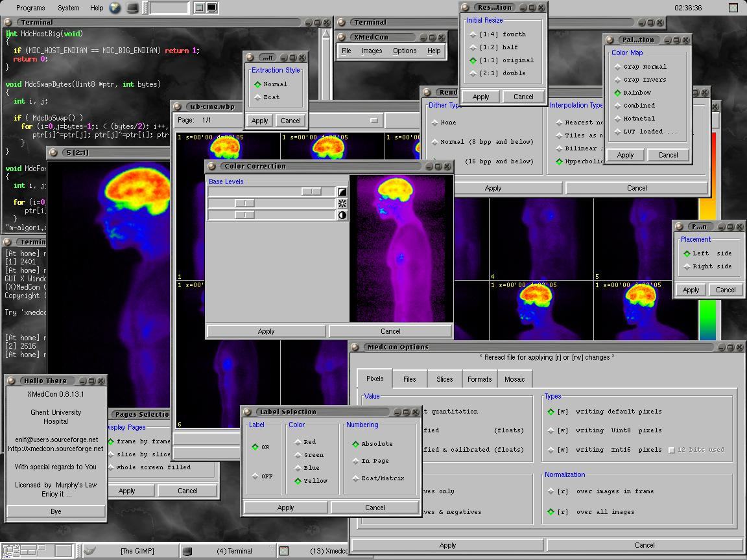Click the window menu orb of P...n Placement window
747x560 pixels.
tap(679, 226)
